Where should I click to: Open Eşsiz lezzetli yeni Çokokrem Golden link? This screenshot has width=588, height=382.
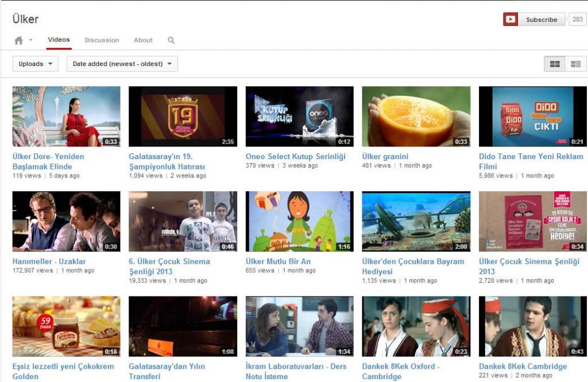pos(63,372)
